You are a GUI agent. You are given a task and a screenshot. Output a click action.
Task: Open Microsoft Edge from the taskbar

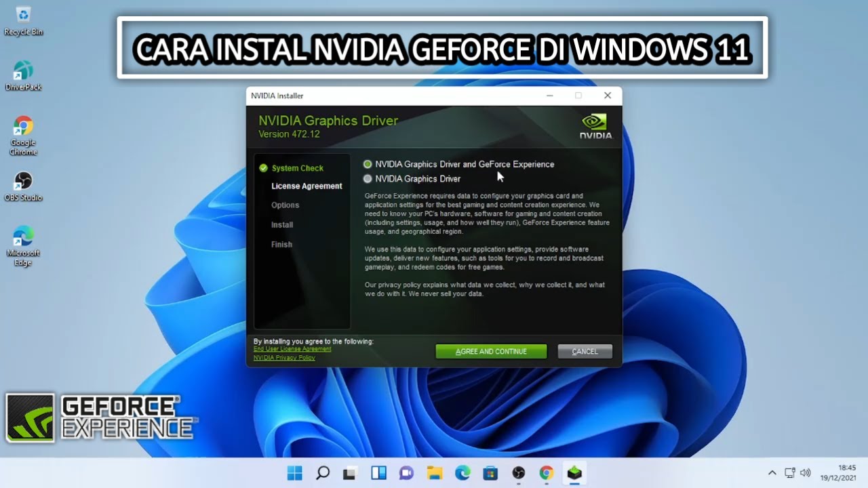coord(462,473)
